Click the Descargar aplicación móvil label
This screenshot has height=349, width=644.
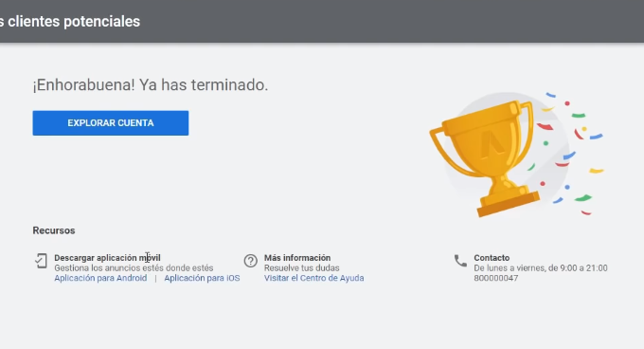pos(107,258)
